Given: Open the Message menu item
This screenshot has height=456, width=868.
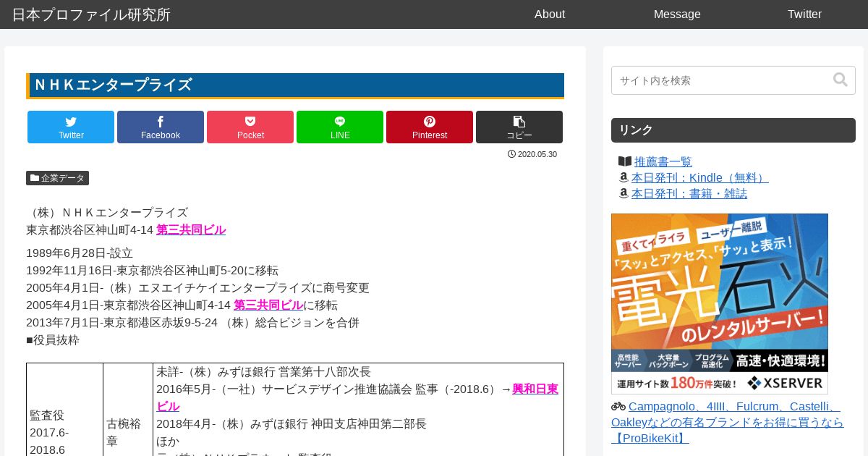Looking at the screenshot, I should [677, 14].
